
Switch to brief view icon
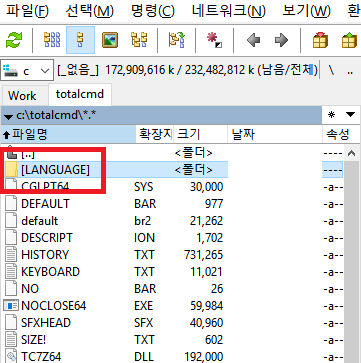tap(52, 40)
